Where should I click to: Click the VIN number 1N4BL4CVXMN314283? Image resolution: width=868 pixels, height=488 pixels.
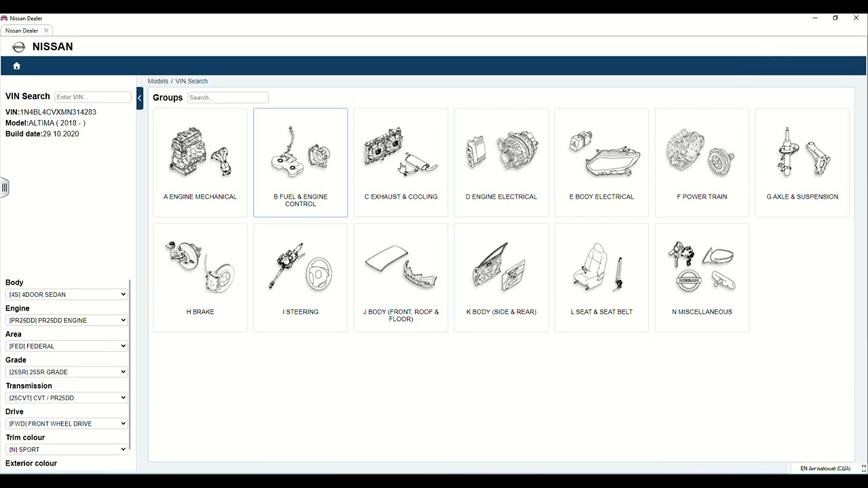point(58,112)
